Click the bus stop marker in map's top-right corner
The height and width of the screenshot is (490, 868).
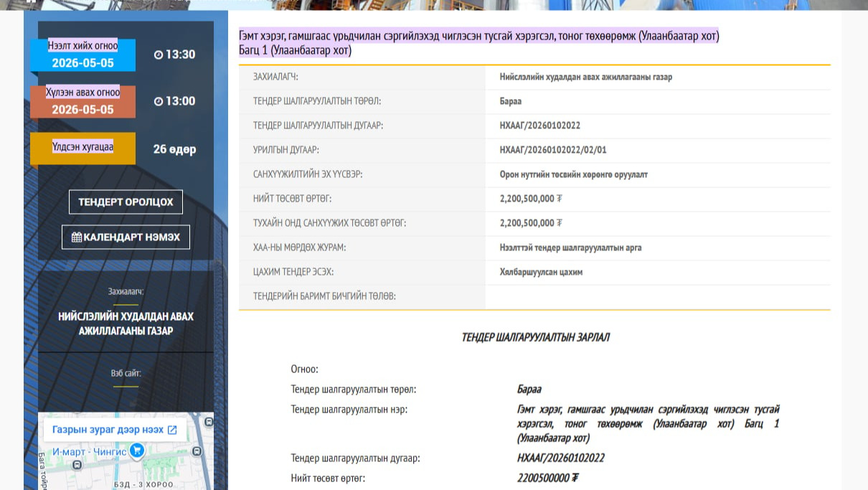[x=208, y=423]
